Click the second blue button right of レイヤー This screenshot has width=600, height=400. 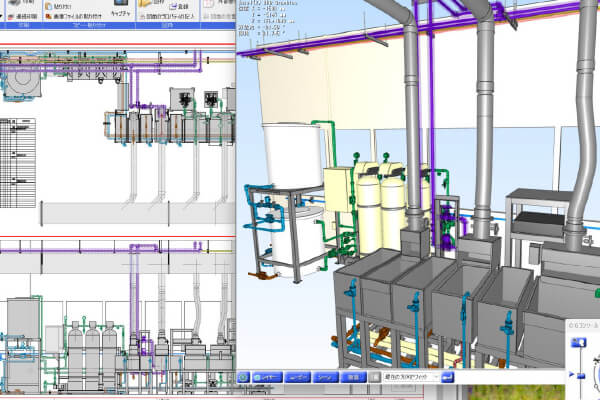(298, 377)
